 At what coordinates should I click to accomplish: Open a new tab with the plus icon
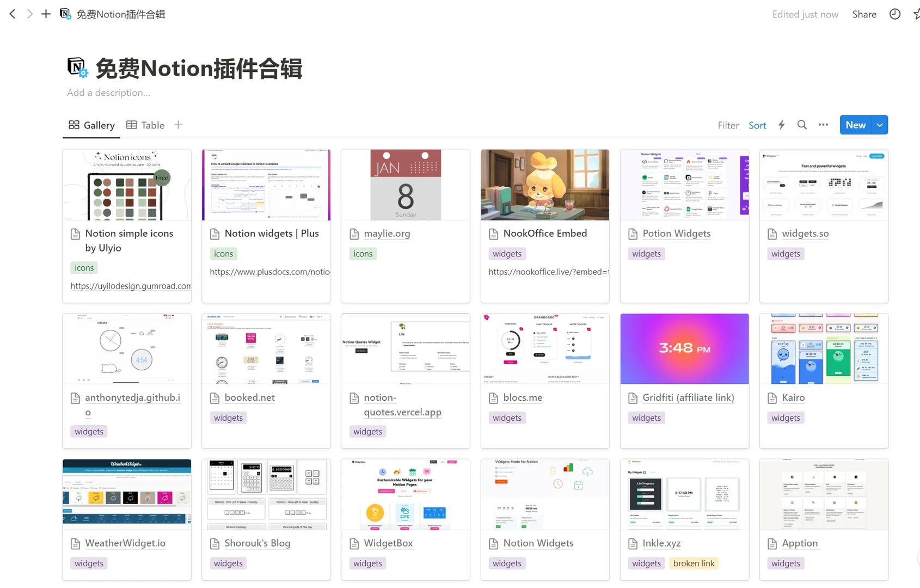click(x=46, y=14)
